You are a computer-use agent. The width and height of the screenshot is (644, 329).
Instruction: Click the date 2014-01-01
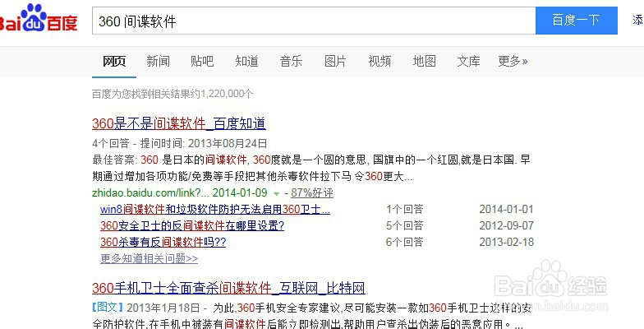(506, 209)
